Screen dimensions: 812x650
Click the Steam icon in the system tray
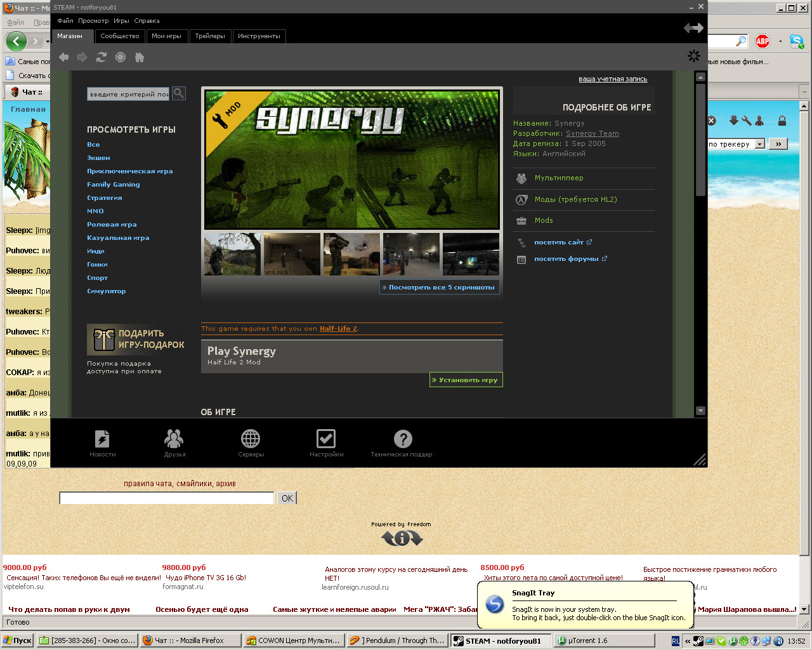698,641
